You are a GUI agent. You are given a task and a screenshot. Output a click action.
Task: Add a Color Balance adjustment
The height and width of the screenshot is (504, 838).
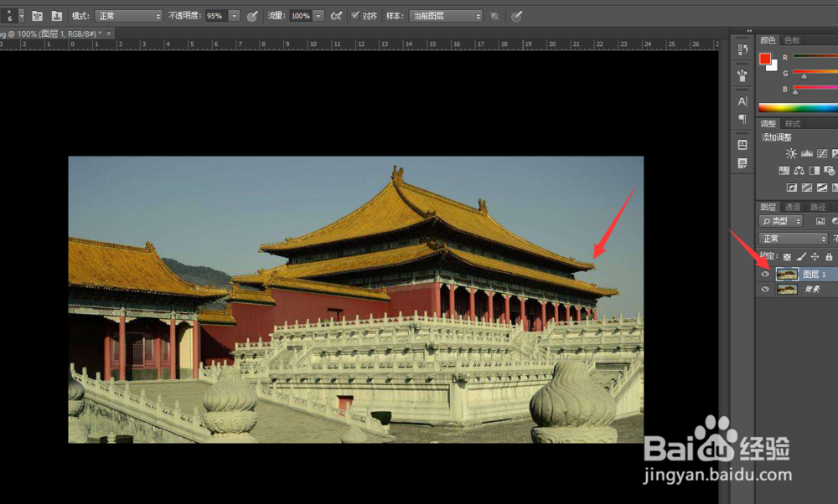pos(799,171)
